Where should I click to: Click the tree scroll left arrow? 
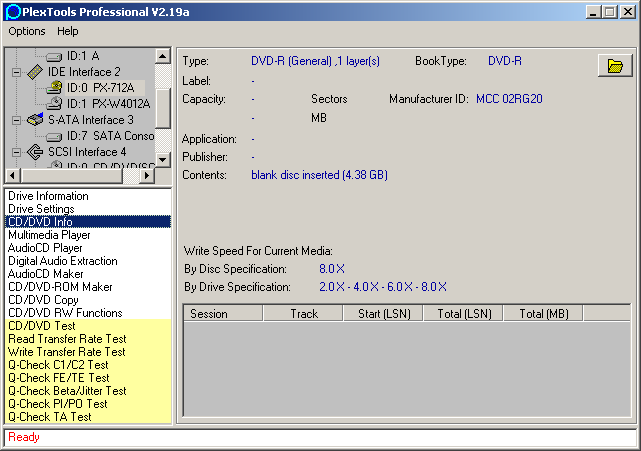pos(12,176)
